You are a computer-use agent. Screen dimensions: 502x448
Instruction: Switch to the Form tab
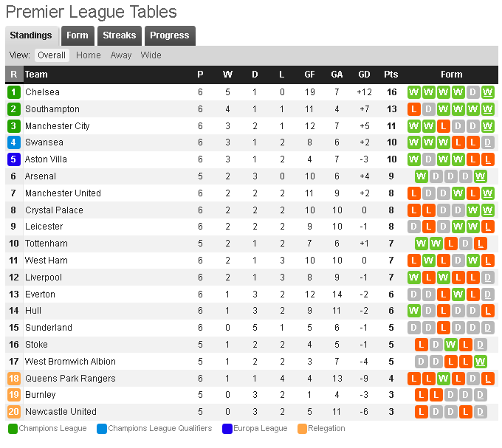point(77,35)
